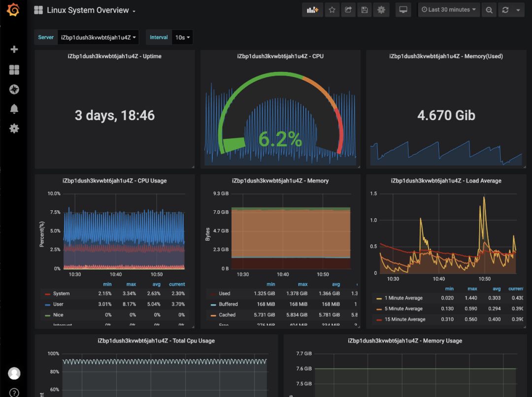Open the CPU Usage panel title menu
The height and width of the screenshot is (397, 532).
click(114, 181)
